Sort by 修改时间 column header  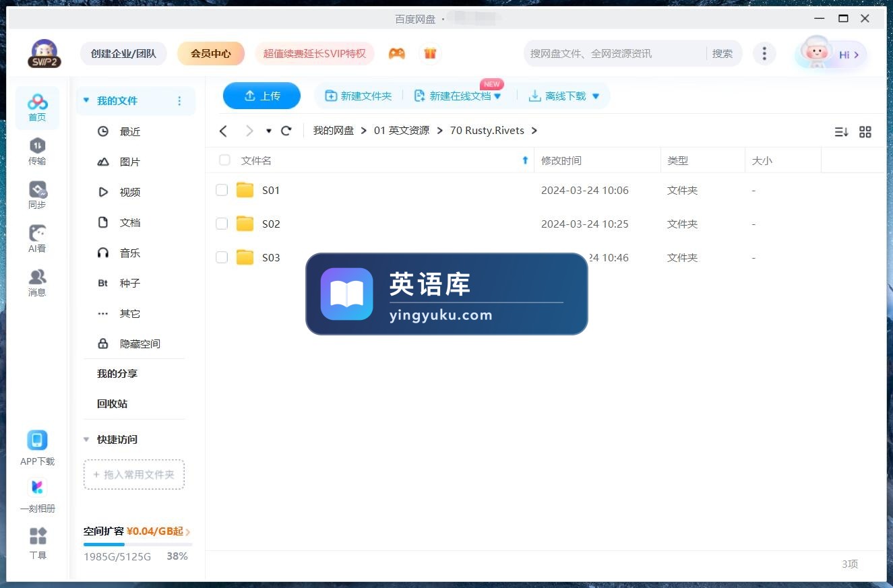click(x=561, y=160)
